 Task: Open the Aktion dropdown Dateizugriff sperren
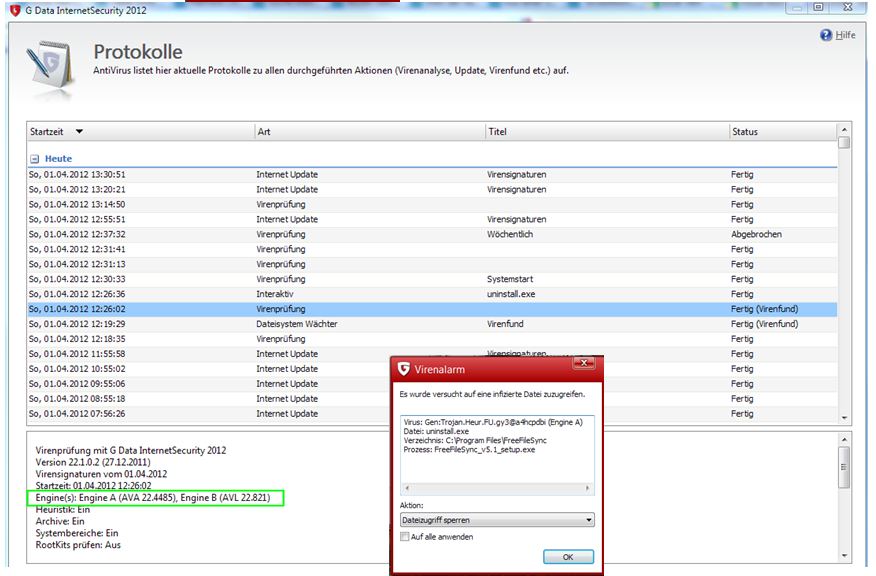coord(497,520)
